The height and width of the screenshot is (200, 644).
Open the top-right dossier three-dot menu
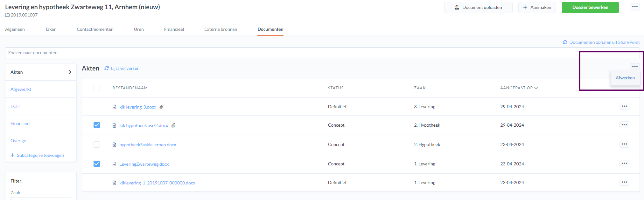click(635, 7)
